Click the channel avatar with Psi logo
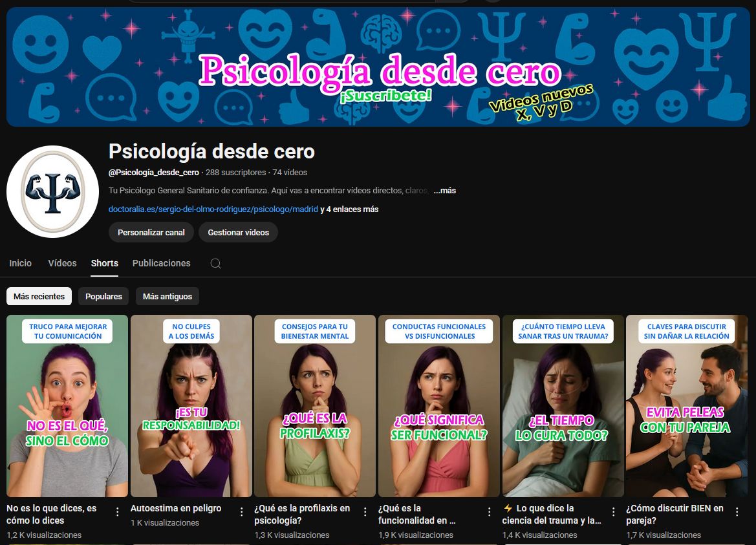 point(52,192)
